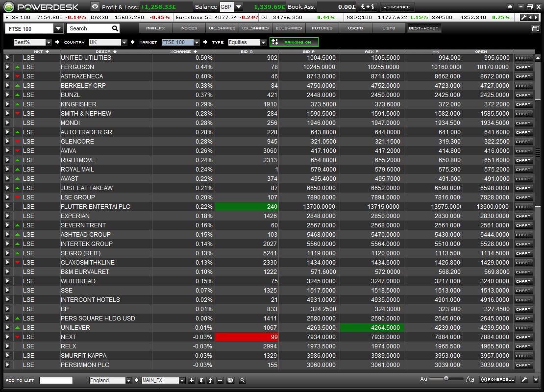
Task: Switch to the EU_SHARES tab
Action: pos(289,28)
